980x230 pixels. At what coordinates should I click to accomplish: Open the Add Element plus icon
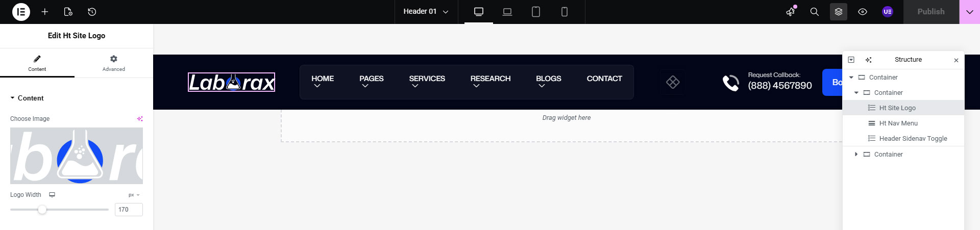click(x=45, y=12)
